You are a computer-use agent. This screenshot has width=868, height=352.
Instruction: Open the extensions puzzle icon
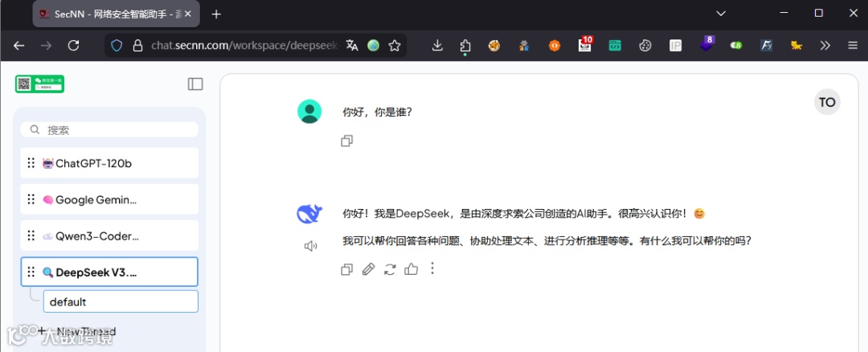click(465, 47)
